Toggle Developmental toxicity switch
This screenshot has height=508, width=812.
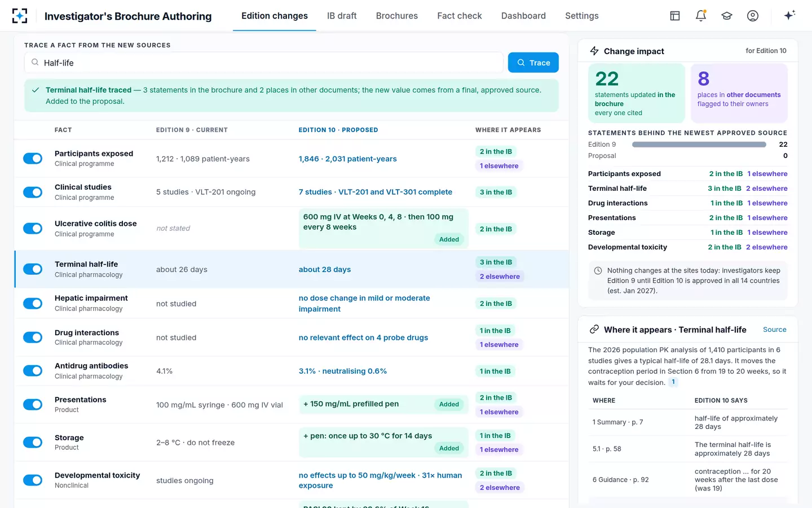click(x=33, y=480)
